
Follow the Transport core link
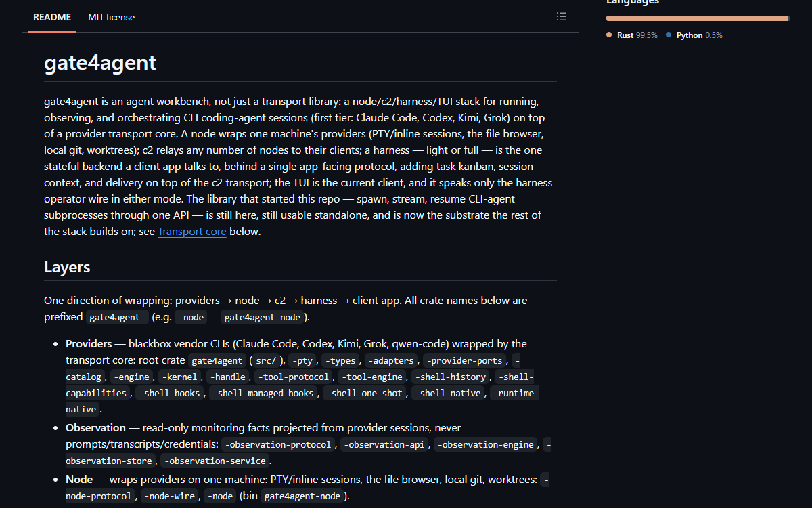[x=192, y=232]
